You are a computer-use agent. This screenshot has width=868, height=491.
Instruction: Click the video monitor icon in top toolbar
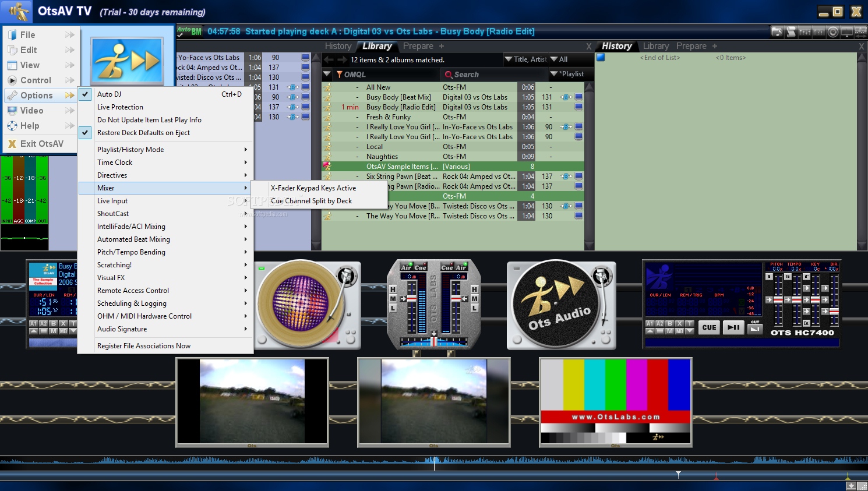tap(847, 31)
